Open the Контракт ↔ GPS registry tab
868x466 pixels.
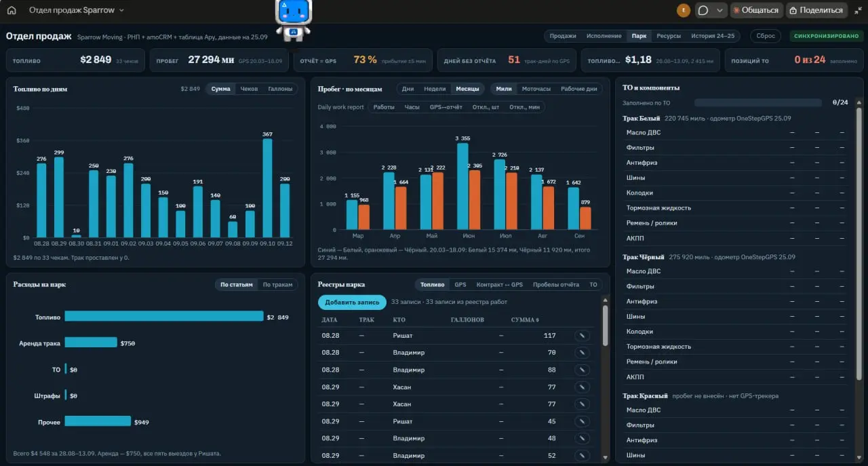click(x=500, y=285)
